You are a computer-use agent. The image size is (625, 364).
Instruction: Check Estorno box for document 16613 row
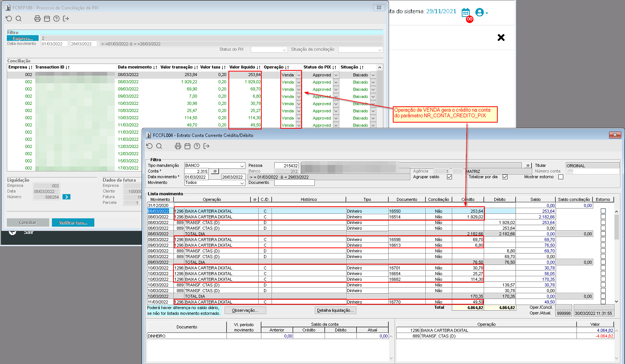point(603,245)
